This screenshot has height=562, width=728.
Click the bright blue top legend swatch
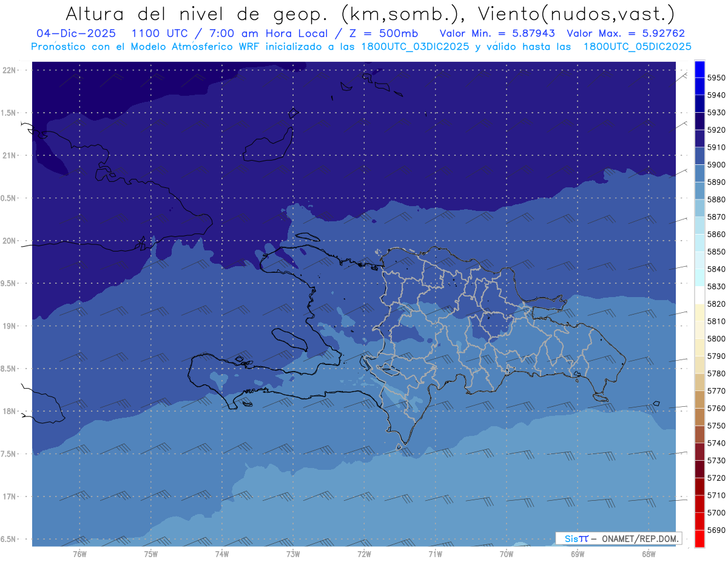699,69
